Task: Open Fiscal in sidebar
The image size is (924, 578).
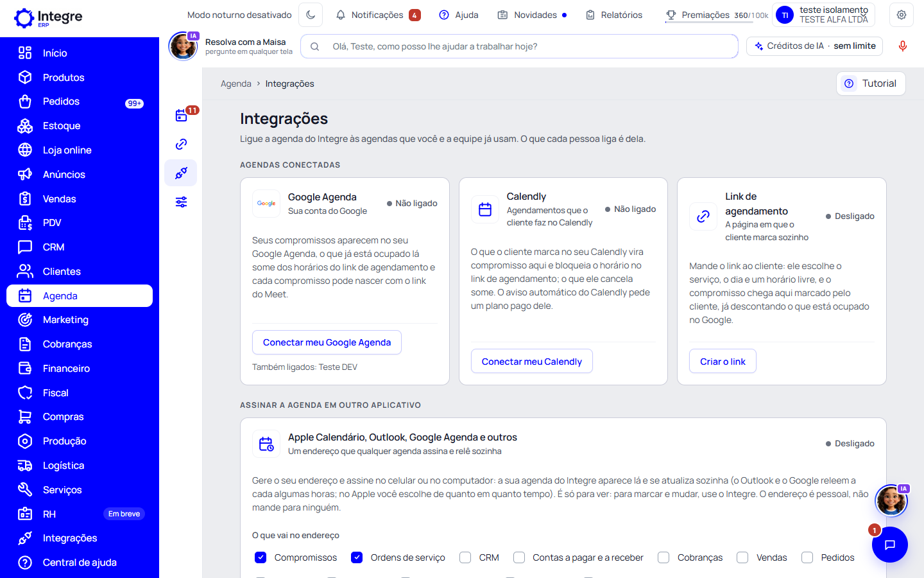Action: tap(80, 393)
